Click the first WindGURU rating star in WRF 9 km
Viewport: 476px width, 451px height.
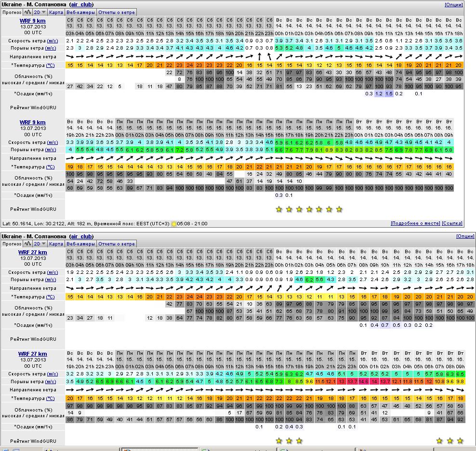click(279, 209)
